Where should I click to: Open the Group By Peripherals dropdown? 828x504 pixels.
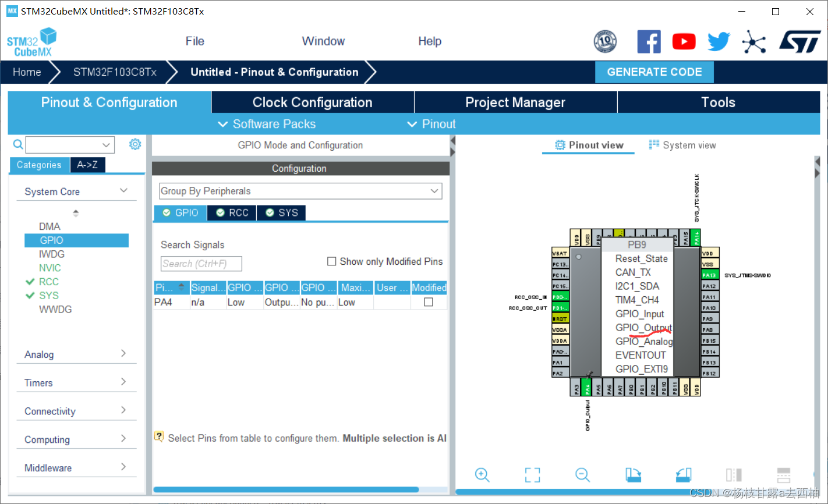click(300, 191)
